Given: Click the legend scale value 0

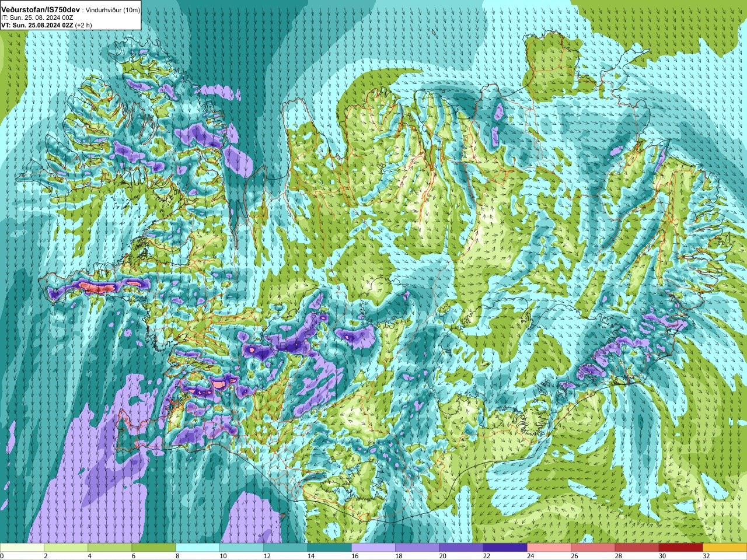Looking at the screenshot, I should click(x=2, y=556).
